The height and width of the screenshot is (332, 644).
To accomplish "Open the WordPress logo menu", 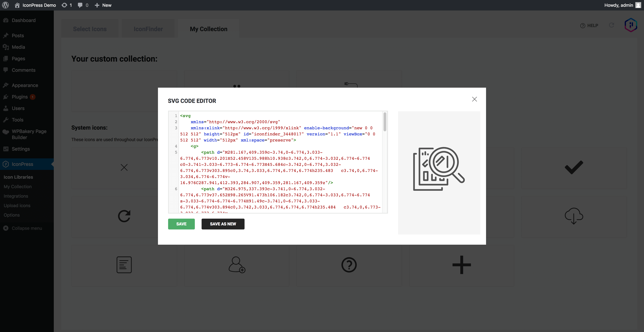I will (6, 5).
